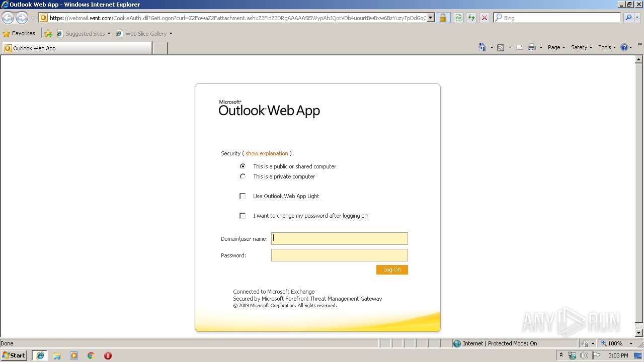Click the Help question mark icon
The width and height of the screenshot is (644, 362).
[624, 47]
